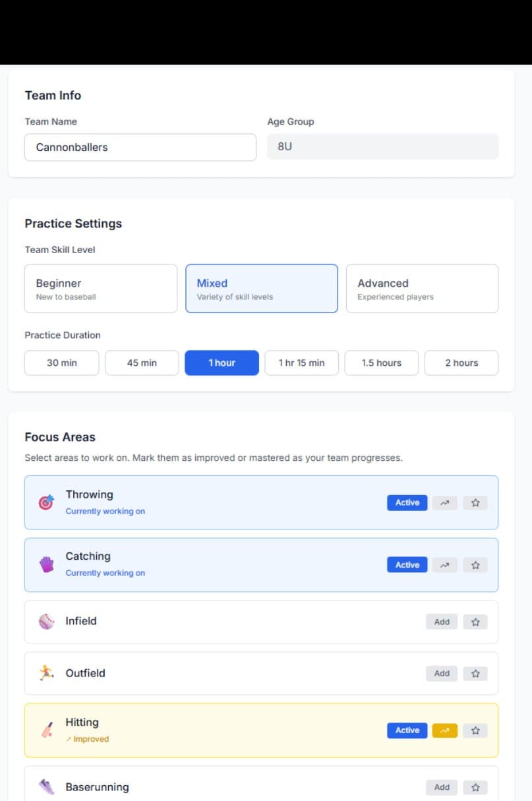Star the Outfield focus area
The width and height of the screenshot is (532, 801).
tap(475, 673)
